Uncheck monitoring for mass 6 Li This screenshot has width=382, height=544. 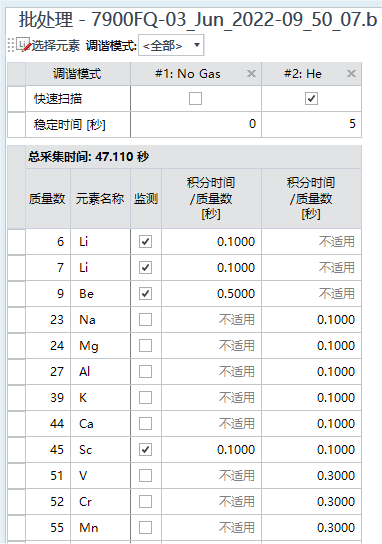(145, 241)
